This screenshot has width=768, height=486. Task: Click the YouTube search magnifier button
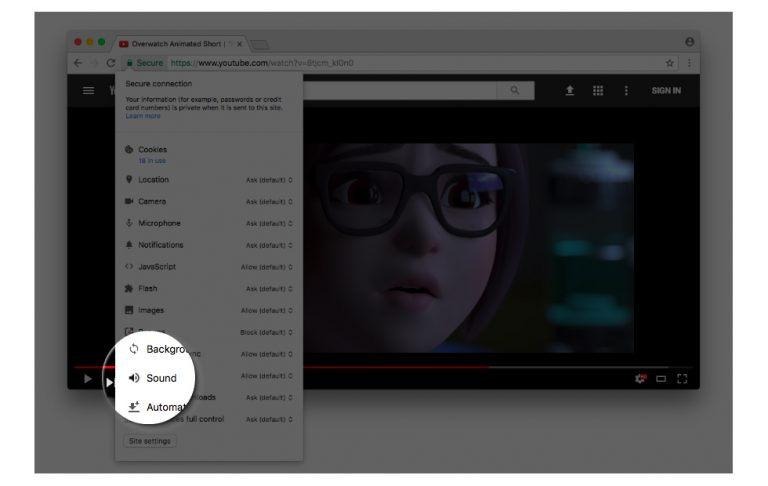tap(515, 90)
